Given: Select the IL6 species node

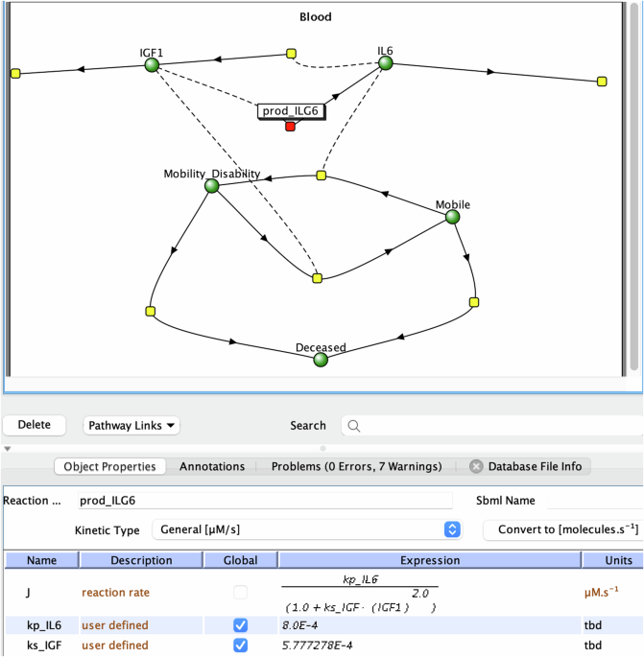Looking at the screenshot, I should [385, 63].
